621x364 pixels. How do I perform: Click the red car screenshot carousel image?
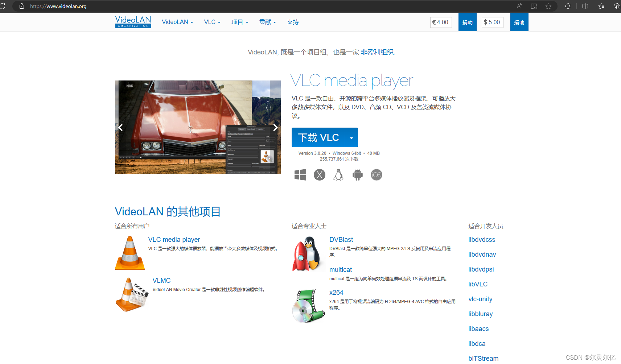click(198, 127)
